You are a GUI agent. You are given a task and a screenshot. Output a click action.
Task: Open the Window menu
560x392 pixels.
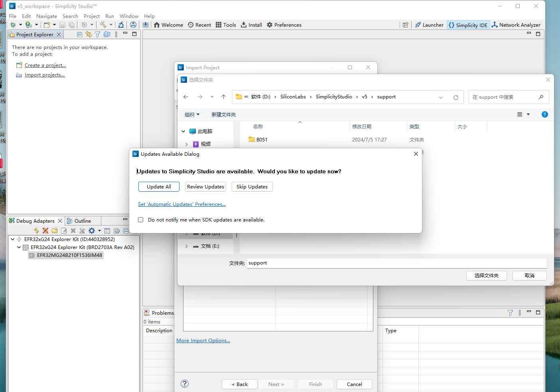(x=129, y=16)
